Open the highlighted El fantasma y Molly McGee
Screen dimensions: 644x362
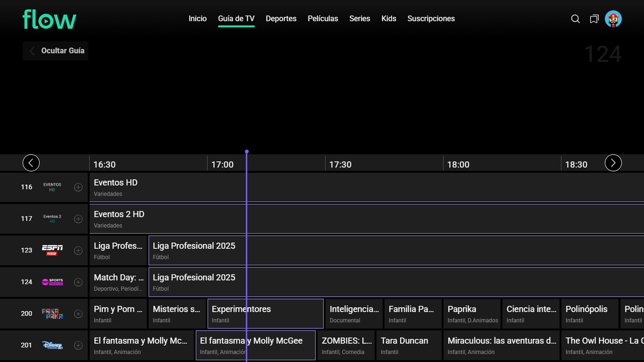256,345
